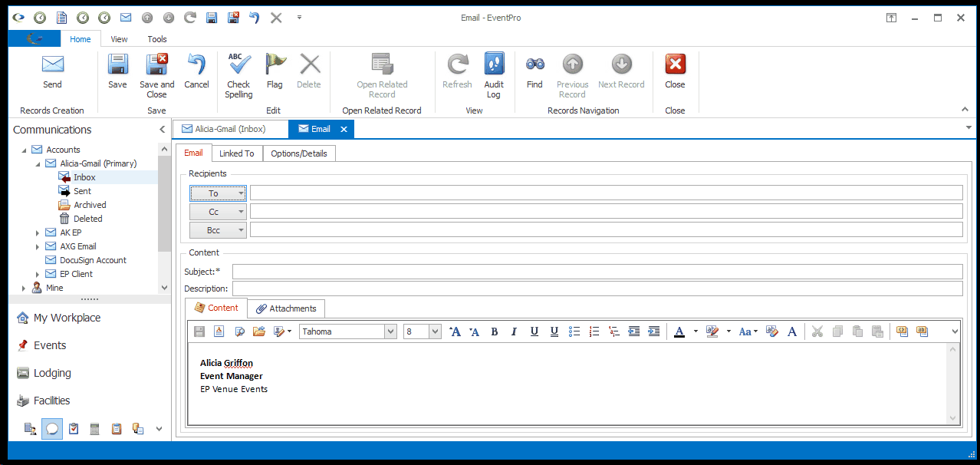Open customize quick access toolbar dropdown

[299, 17]
